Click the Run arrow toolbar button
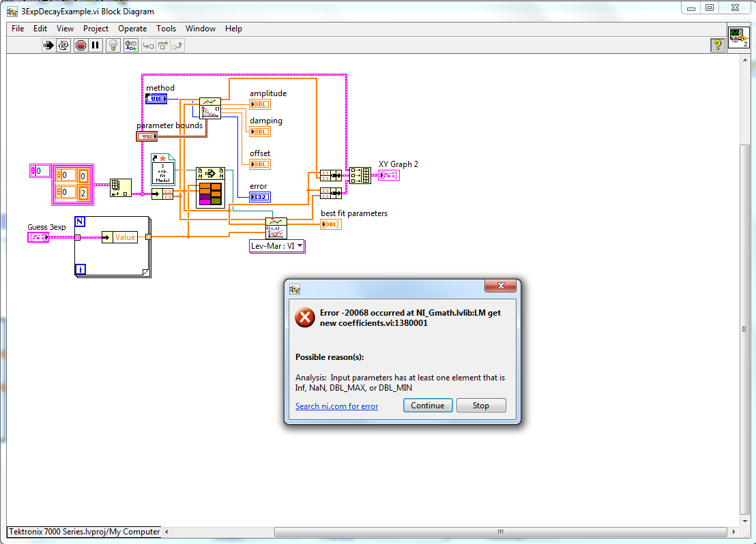The height and width of the screenshot is (544, 756). pos(48,45)
